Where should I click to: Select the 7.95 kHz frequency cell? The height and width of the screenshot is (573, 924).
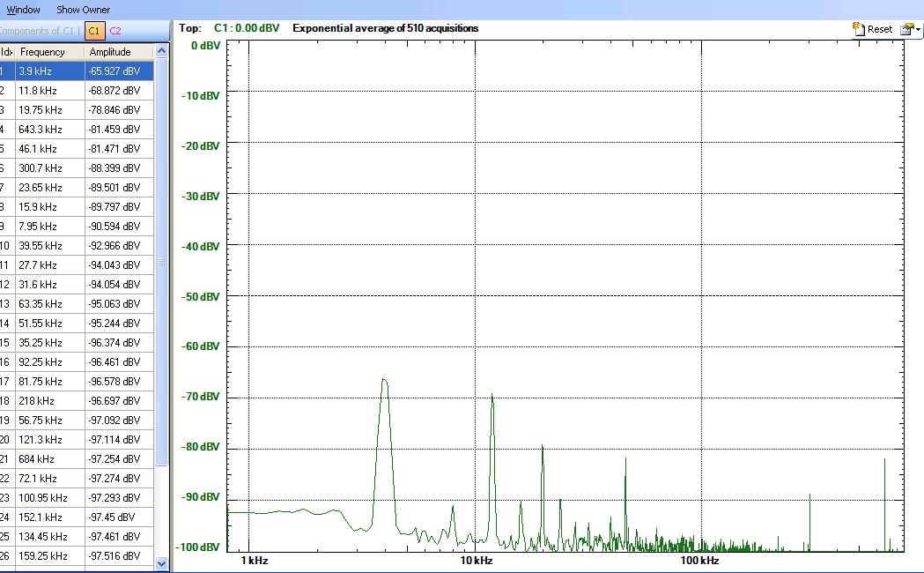[x=50, y=227]
